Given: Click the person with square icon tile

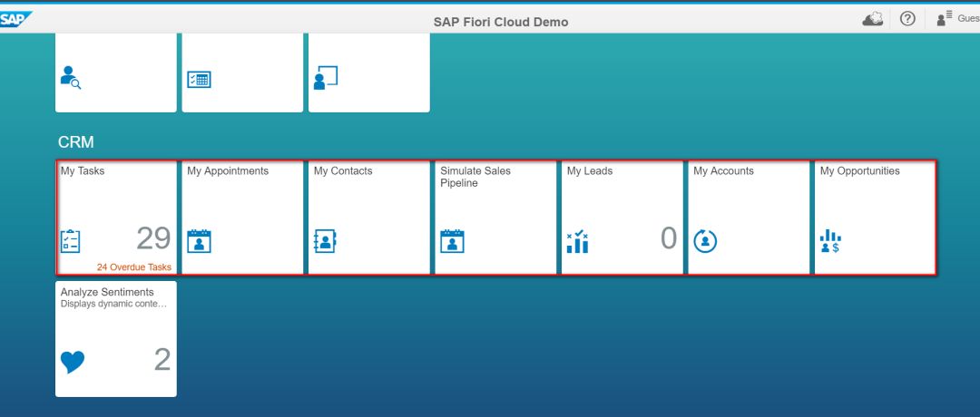Looking at the screenshot, I should coord(326,78).
